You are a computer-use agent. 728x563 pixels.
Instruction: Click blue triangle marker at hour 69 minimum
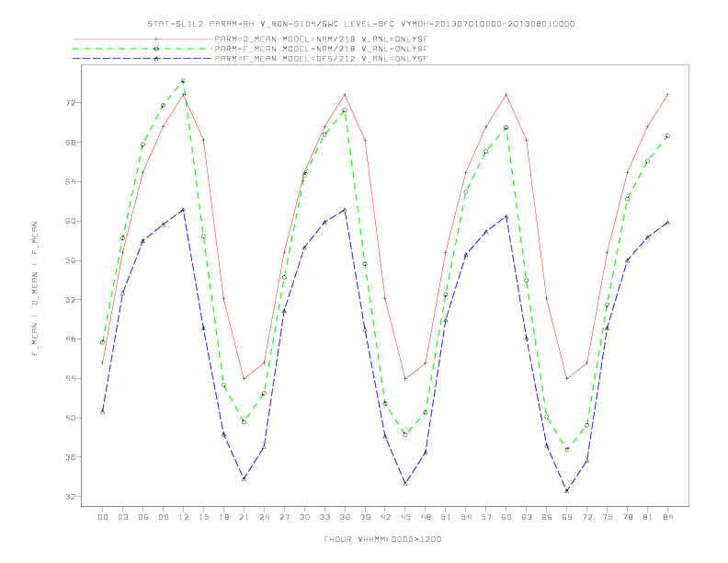click(x=567, y=490)
